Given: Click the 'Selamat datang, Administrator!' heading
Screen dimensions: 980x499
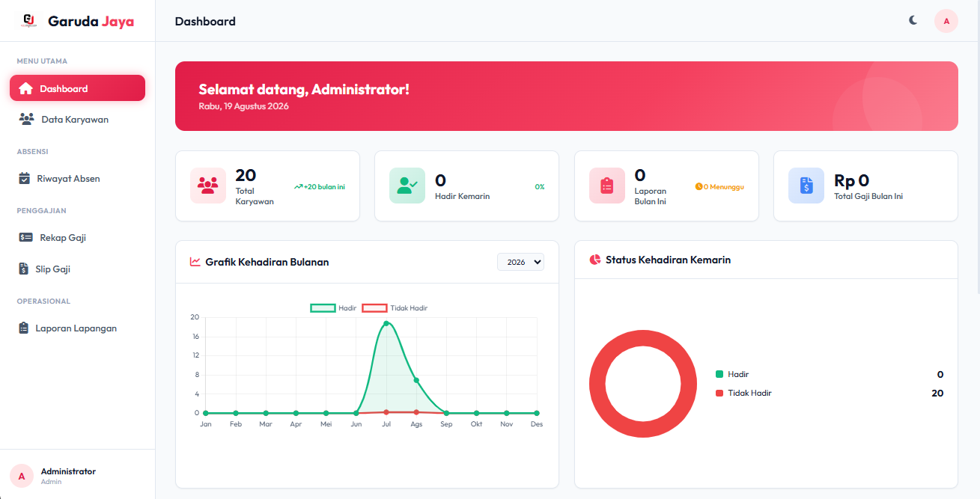Looking at the screenshot, I should coord(304,90).
